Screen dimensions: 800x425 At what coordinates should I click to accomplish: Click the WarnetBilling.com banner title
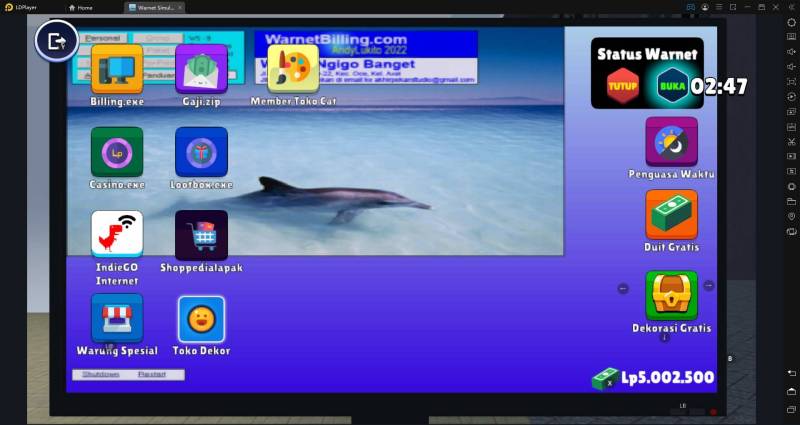point(336,39)
